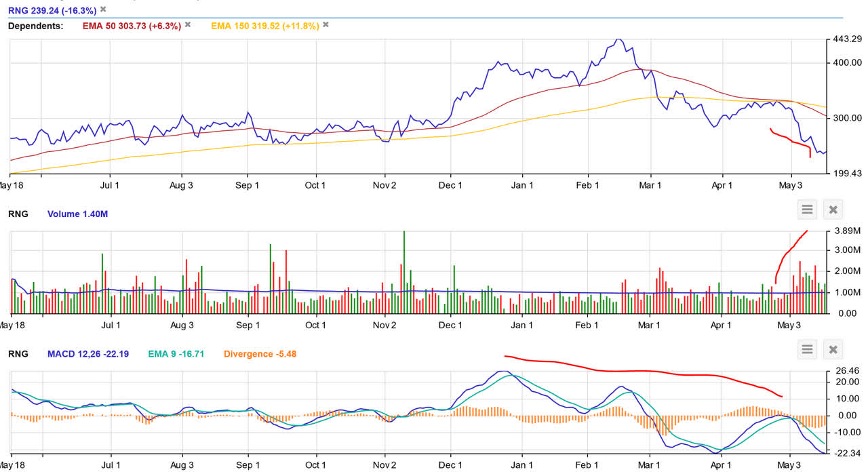Select the MACD 12,26 -22.19 legend label
Image resolution: width=868 pixels, height=474 pixels.
pos(89,354)
